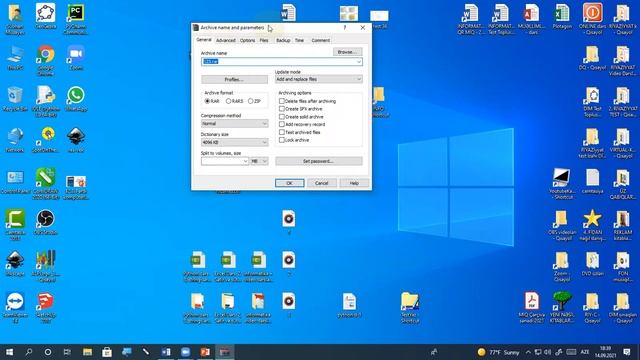Open the GeoGebra desktop icon
This screenshot has height=360, width=640.
[45, 16]
